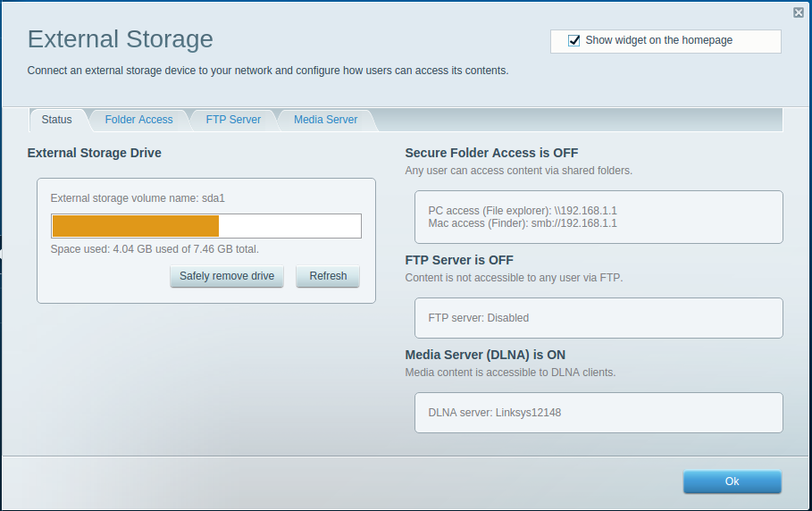Click the PC access File explorer path
Screen dimensions: 812x511
tap(523, 211)
